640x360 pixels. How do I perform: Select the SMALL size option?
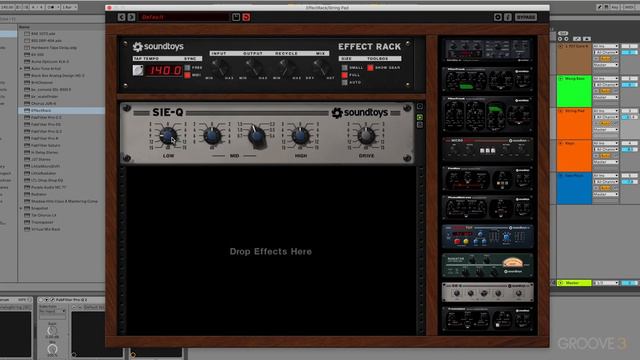[x=345, y=68]
